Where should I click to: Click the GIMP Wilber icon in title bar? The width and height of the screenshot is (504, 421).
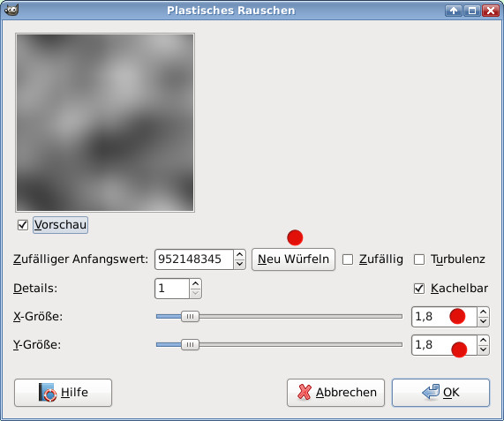pyautogui.click(x=11, y=10)
